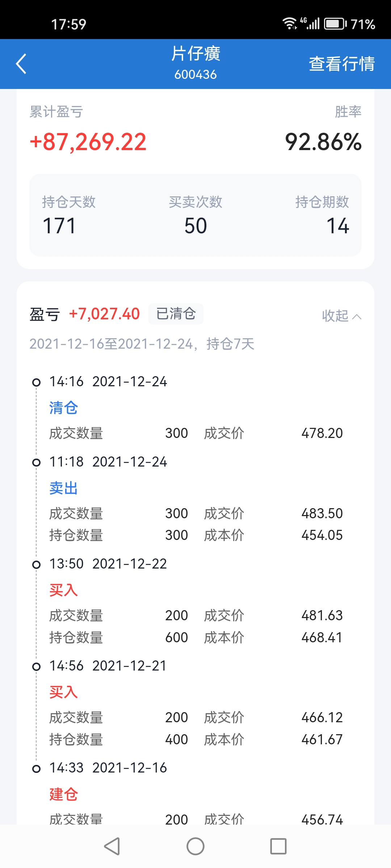Tap the back arrow in header
Screen dimensions: 391x868
point(21,64)
